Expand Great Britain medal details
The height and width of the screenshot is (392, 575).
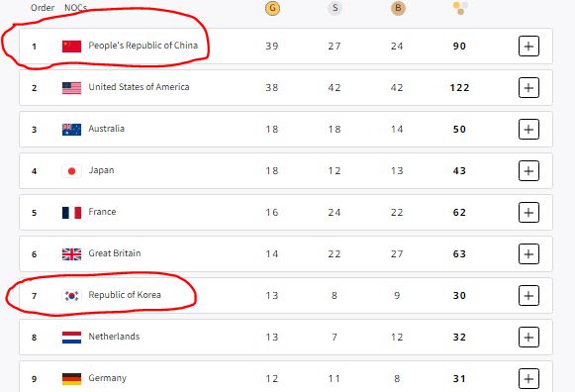tap(528, 253)
